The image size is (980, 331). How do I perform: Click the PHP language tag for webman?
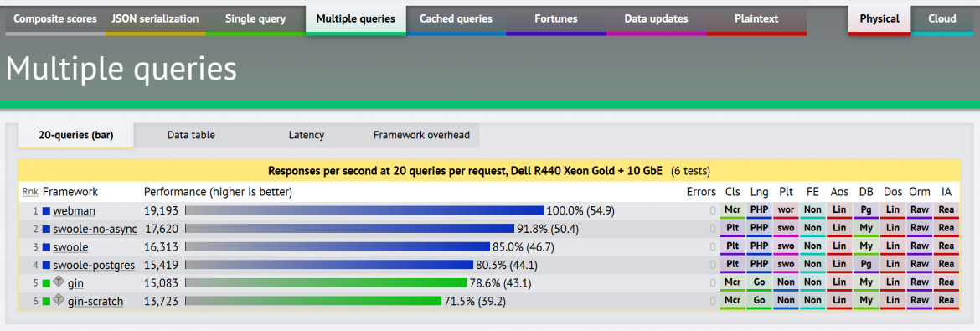click(x=759, y=211)
